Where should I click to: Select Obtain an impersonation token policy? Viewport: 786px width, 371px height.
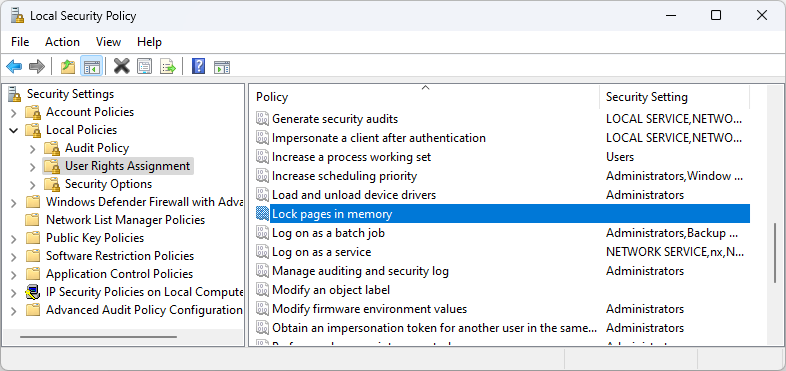[434, 328]
